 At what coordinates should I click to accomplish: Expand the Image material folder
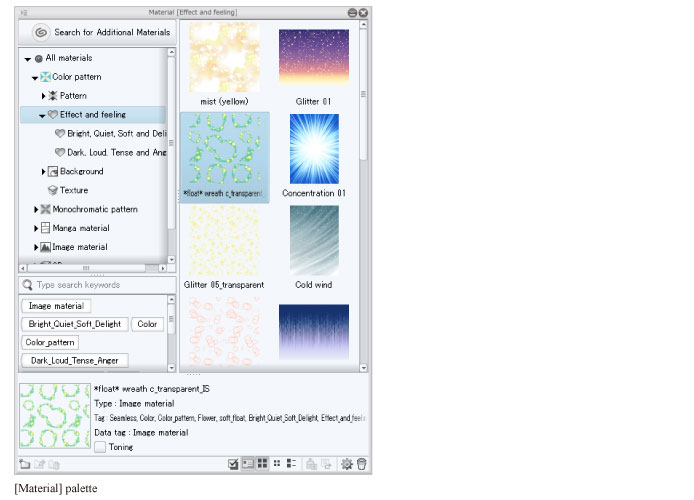point(36,247)
